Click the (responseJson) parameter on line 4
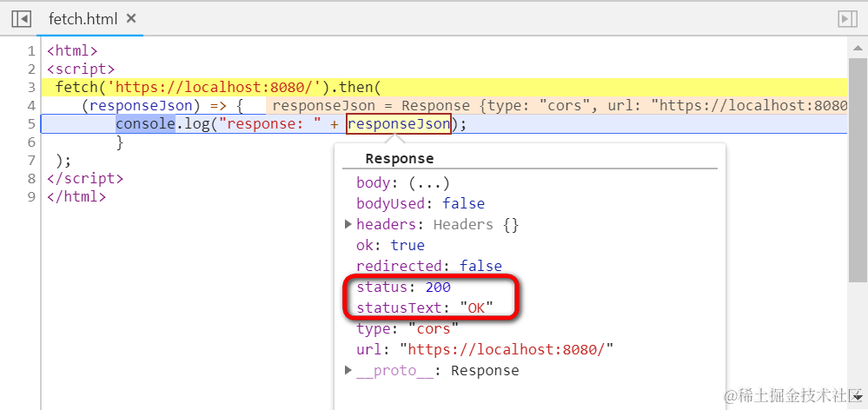868x410 pixels. point(142,106)
